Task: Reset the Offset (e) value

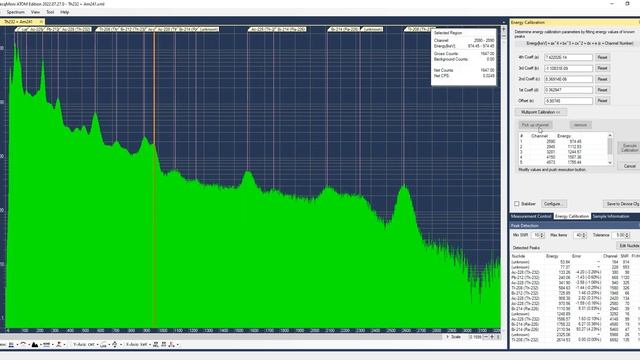Action: pos(602,100)
